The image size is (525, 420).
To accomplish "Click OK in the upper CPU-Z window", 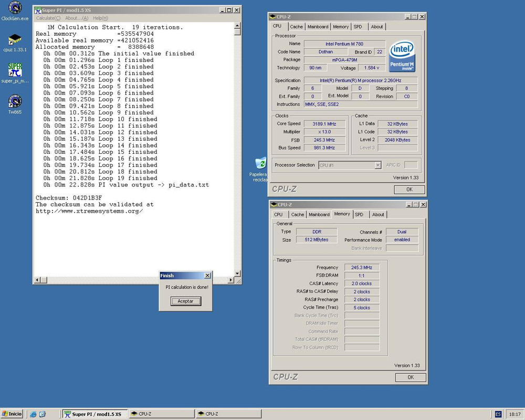I will [x=409, y=190].
